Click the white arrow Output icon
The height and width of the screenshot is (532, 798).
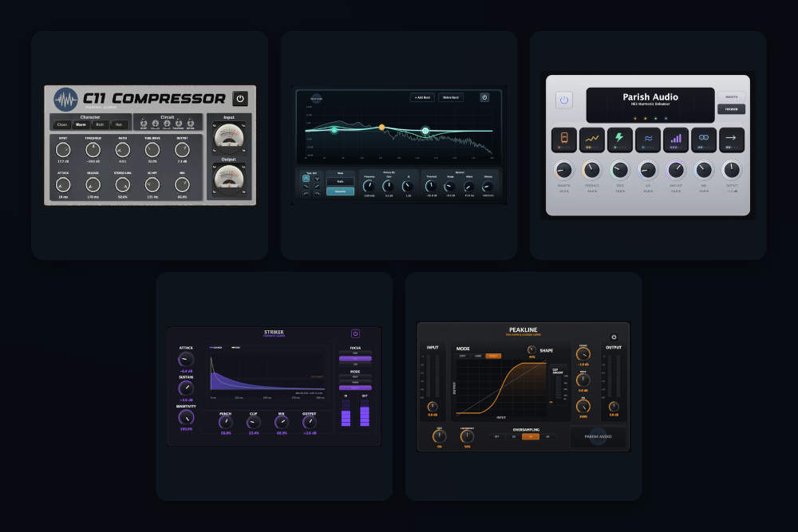point(731,140)
